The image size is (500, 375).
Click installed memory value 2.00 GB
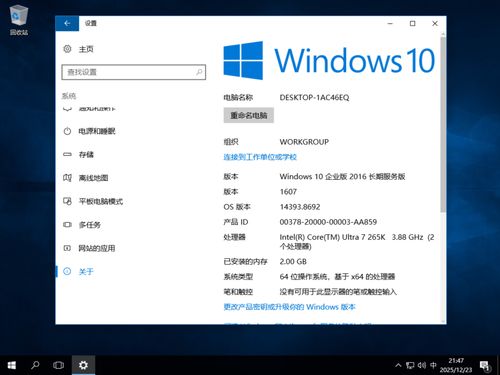tap(293, 261)
